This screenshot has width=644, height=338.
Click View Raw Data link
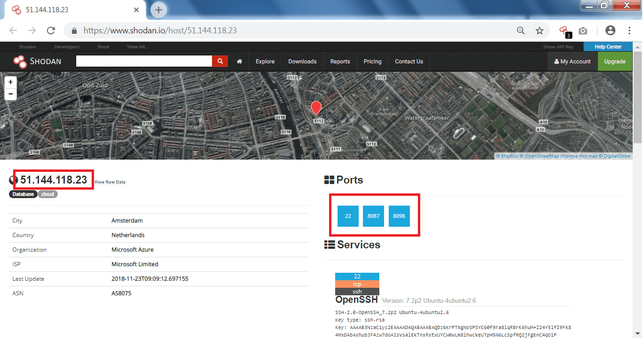coord(110,182)
